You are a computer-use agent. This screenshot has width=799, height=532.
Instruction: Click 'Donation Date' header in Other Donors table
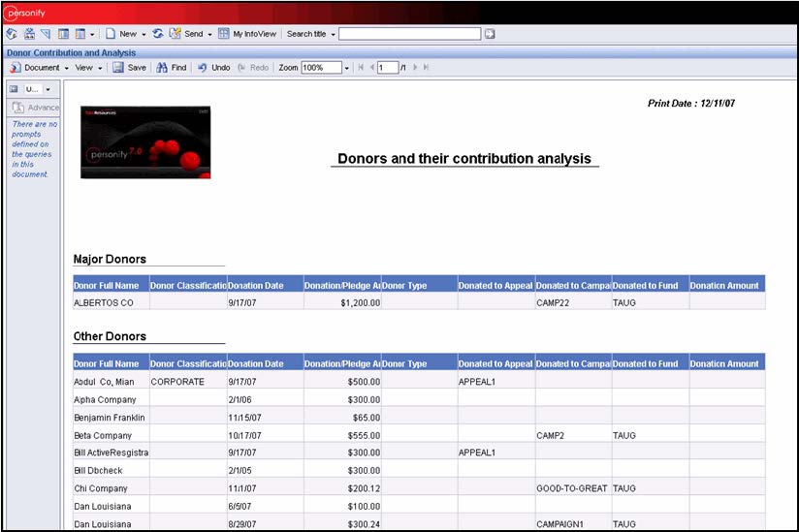click(x=265, y=363)
